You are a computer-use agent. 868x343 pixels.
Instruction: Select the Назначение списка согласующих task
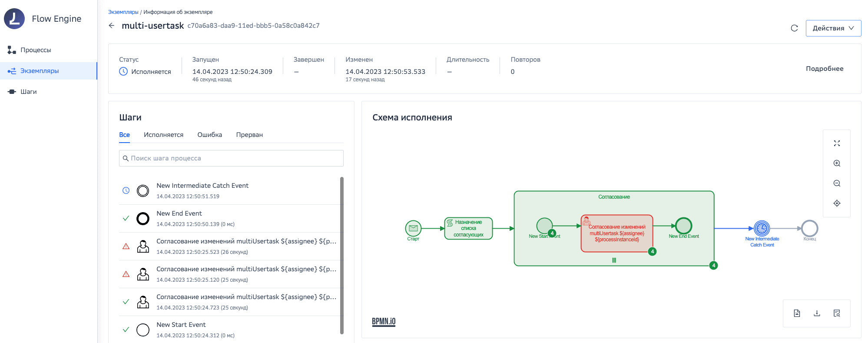[x=468, y=228]
